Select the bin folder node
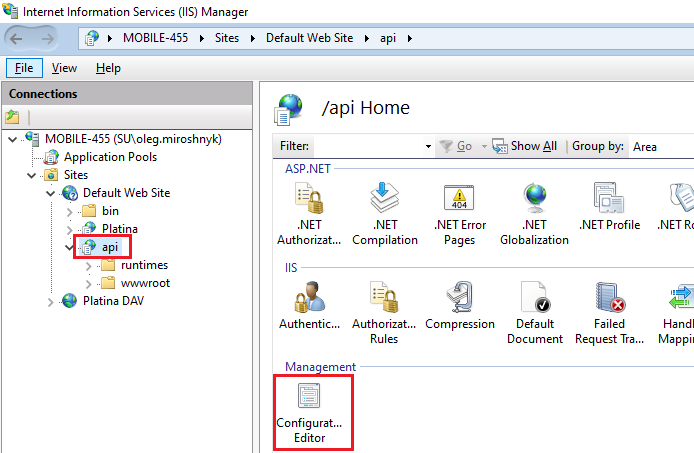 tap(110, 211)
